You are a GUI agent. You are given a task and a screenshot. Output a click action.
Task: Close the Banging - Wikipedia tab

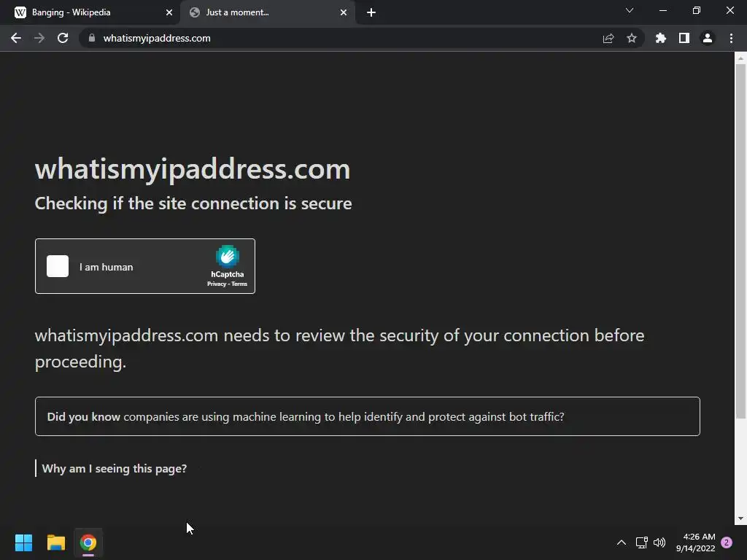169,12
